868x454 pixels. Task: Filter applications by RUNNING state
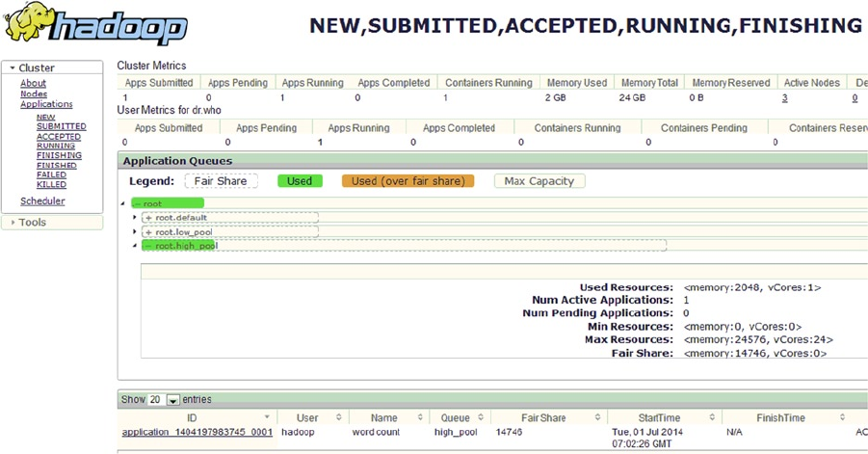point(55,146)
